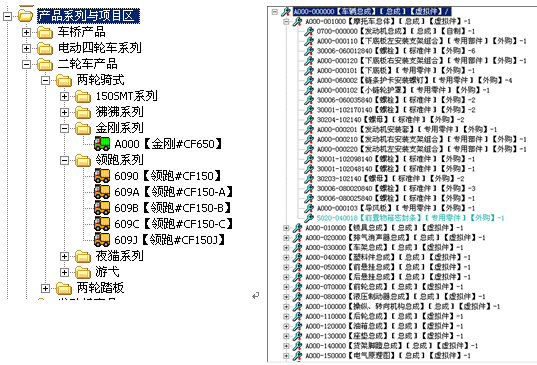The width and height of the screenshot is (537, 365).
Task: Select the A000-150000 电气原理图 row
Action: [388, 356]
